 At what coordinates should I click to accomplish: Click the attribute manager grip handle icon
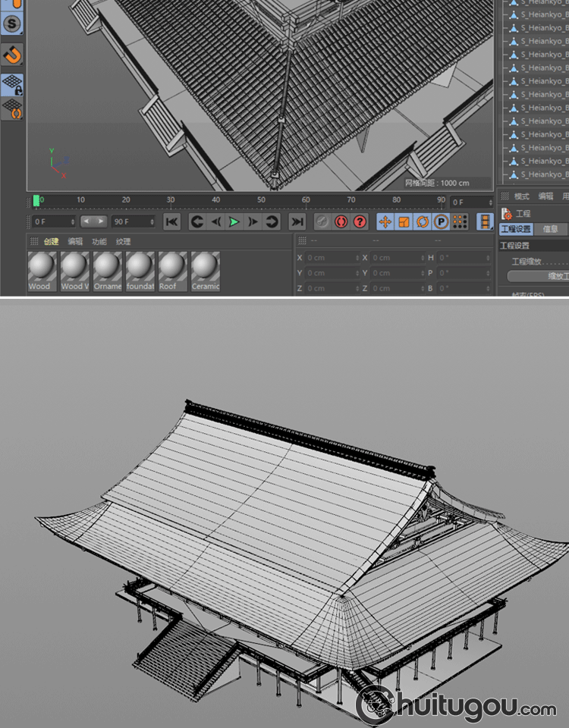[x=505, y=196]
